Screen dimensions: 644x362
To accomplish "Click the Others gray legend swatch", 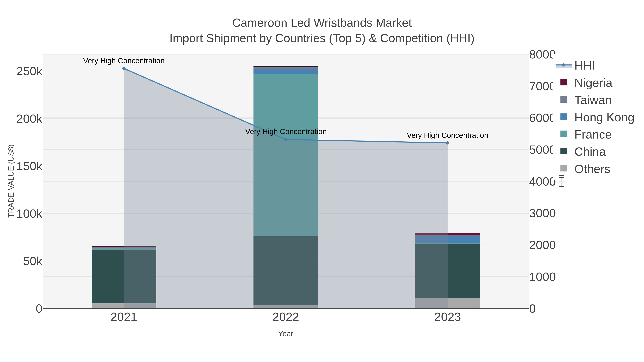I will [x=563, y=168].
